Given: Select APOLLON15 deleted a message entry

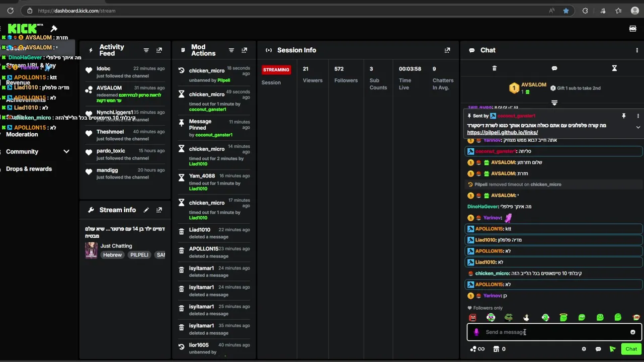Looking at the screenshot, I should coord(214,252).
